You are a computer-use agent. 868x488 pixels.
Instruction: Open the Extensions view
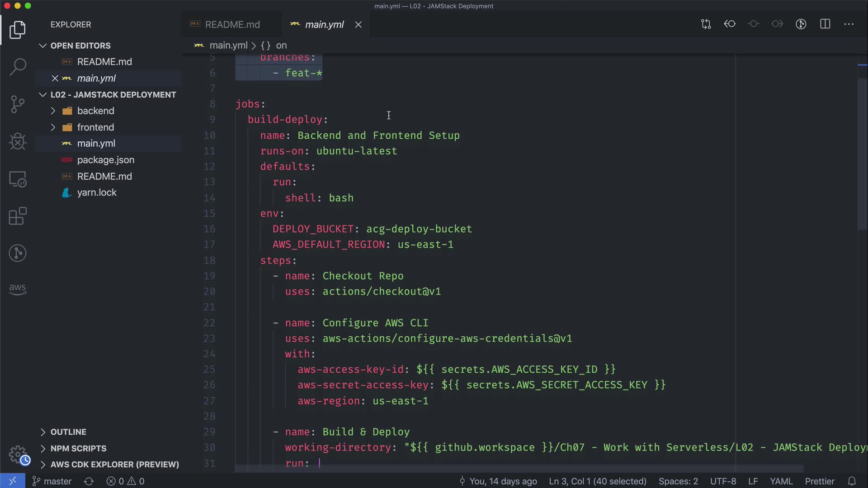pyautogui.click(x=18, y=216)
